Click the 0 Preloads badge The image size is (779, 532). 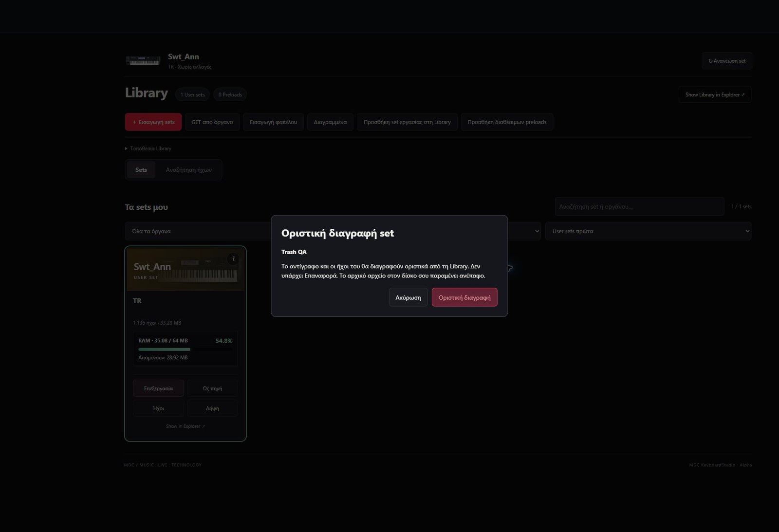coord(230,94)
